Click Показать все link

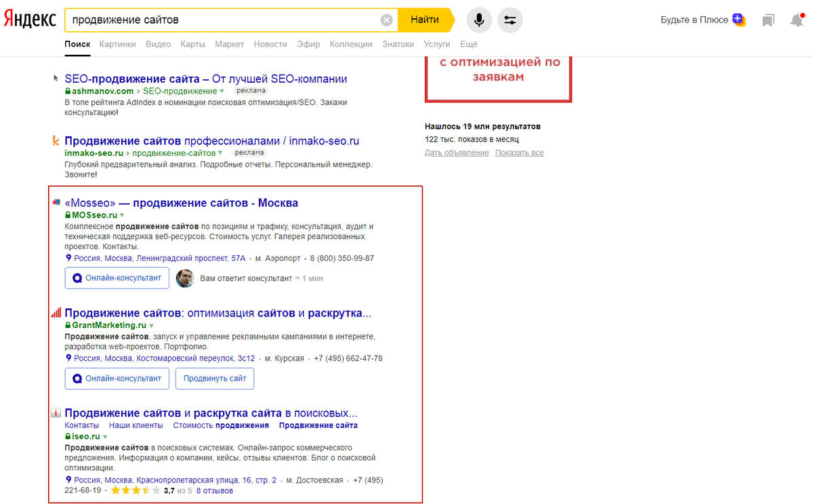point(520,152)
